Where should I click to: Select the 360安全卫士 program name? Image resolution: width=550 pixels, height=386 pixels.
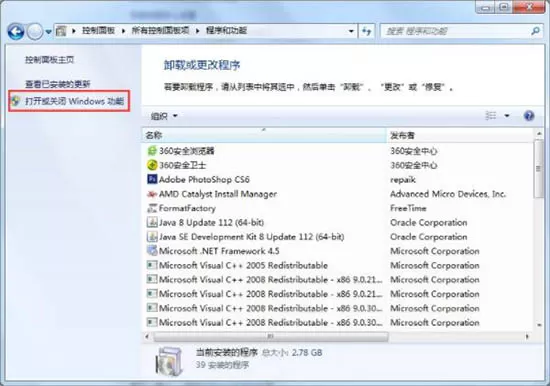pos(182,165)
